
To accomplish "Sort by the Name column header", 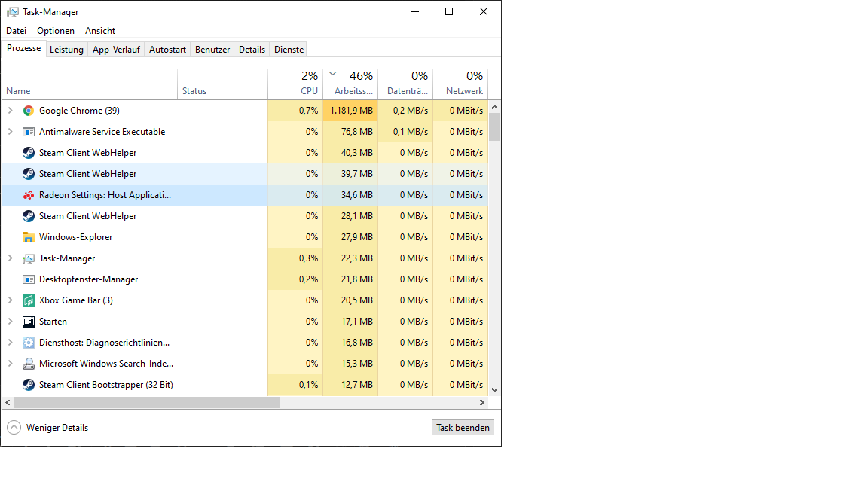I will tap(89, 84).
